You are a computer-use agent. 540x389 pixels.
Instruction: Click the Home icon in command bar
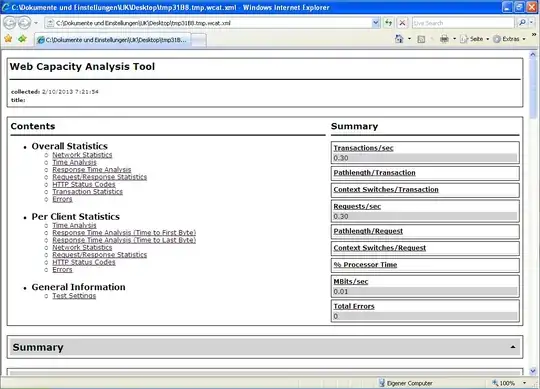(399, 39)
